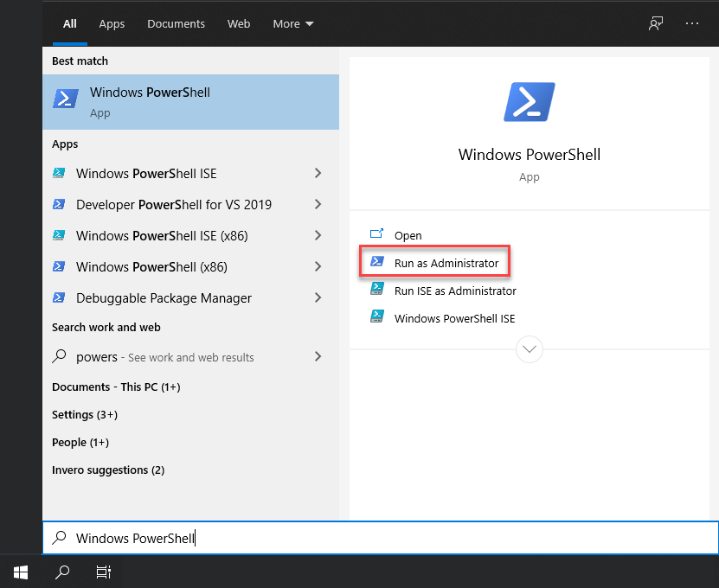Click the Developer PowerShell for VS 2019 icon
719x588 pixels.
coord(58,204)
